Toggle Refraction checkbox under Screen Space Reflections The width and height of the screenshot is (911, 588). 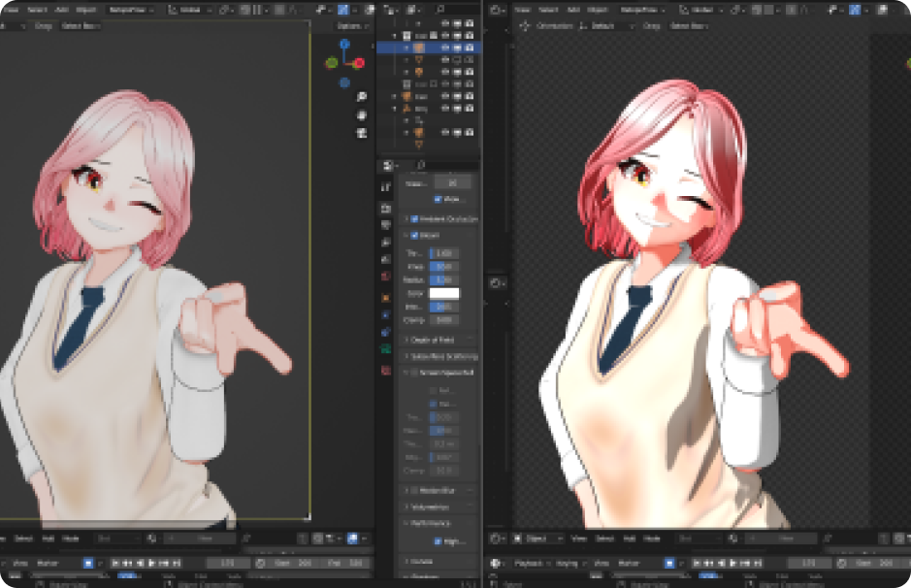click(433, 390)
